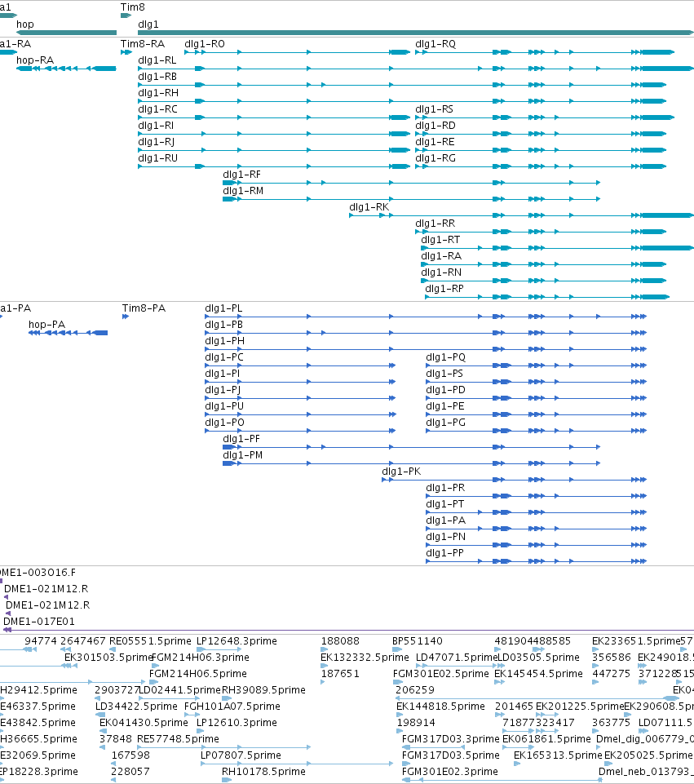Select the dlg1-PL protein label
This screenshot has height=784, width=694.
coord(223,308)
